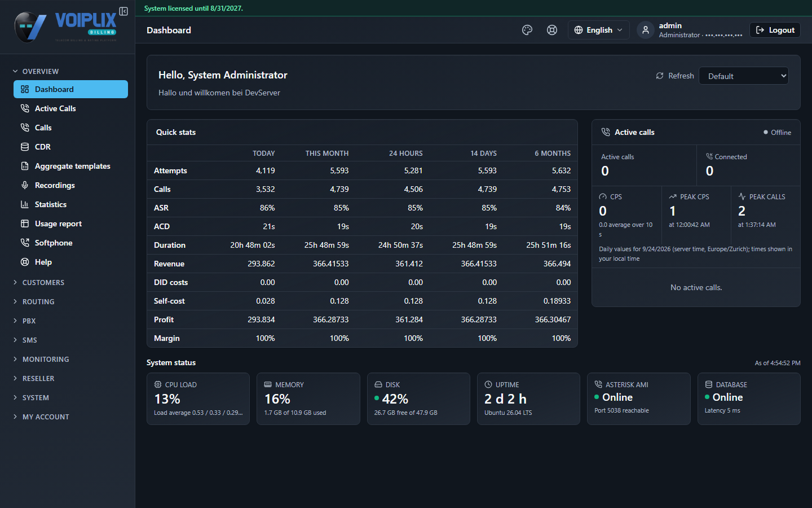Click the Softphone icon in sidebar

25,243
